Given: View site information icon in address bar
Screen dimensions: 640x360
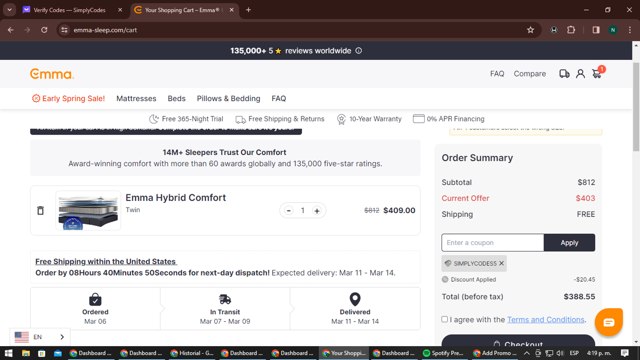Looking at the screenshot, I should click(x=64, y=30).
